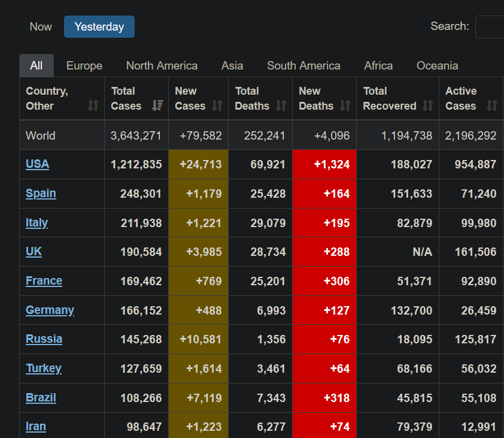The width and height of the screenshot is (504, 438).
Task: Select the Oceania tab
Action: 437,66
